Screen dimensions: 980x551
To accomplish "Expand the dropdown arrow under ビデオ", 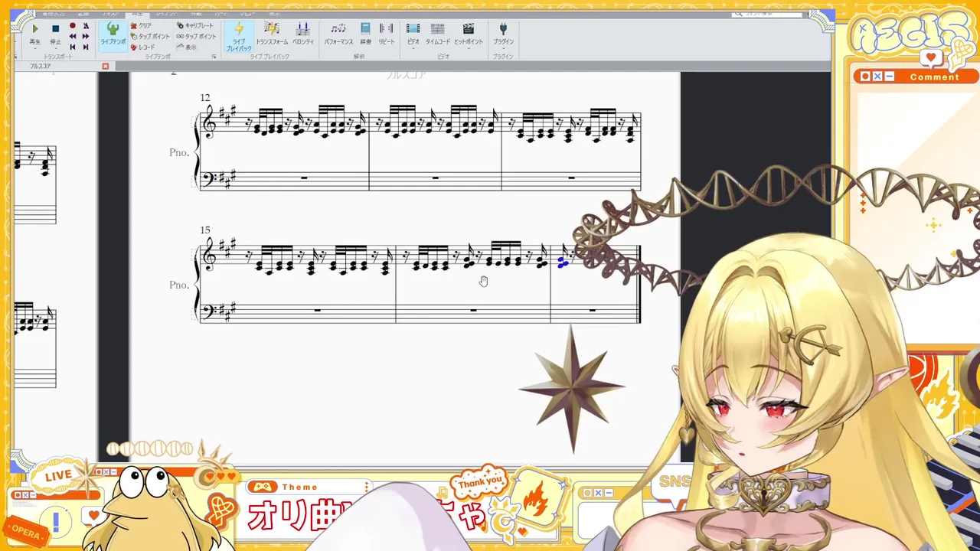I will point(413,48).
